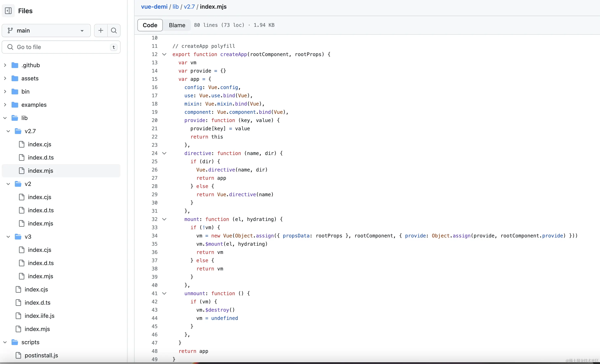Screen dimensions: 600x364
Task: Click the assets folder icon
Action: click(x=15, y=78)
